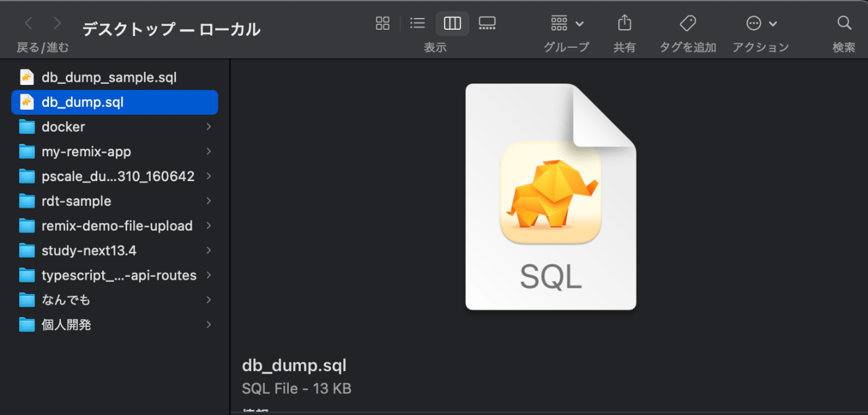Select the 個人開発 folder name
Screen dimensions: 868x415
[66, 324]
